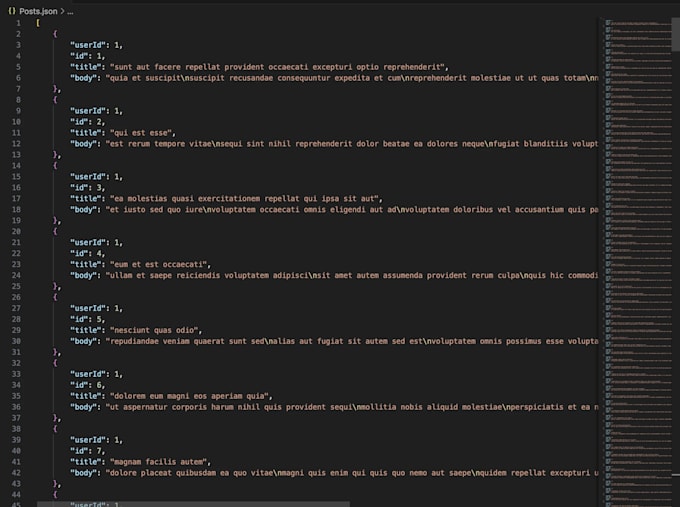Place cursor on title "sunt aut facere repellat"

click(x=277, y=67)
